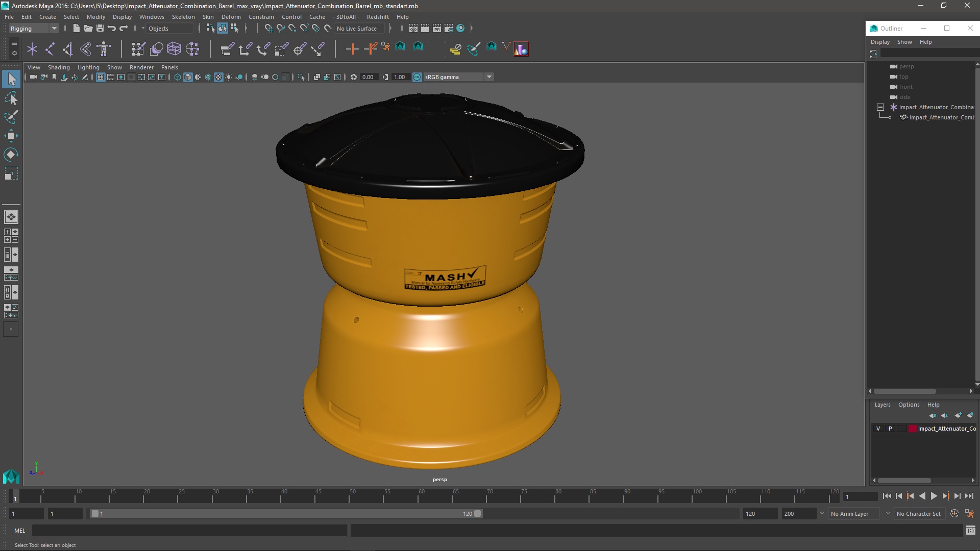This screenshot has width=980, height=551.
Task: Redo action with the redo arrow
Action: point(124,29)
